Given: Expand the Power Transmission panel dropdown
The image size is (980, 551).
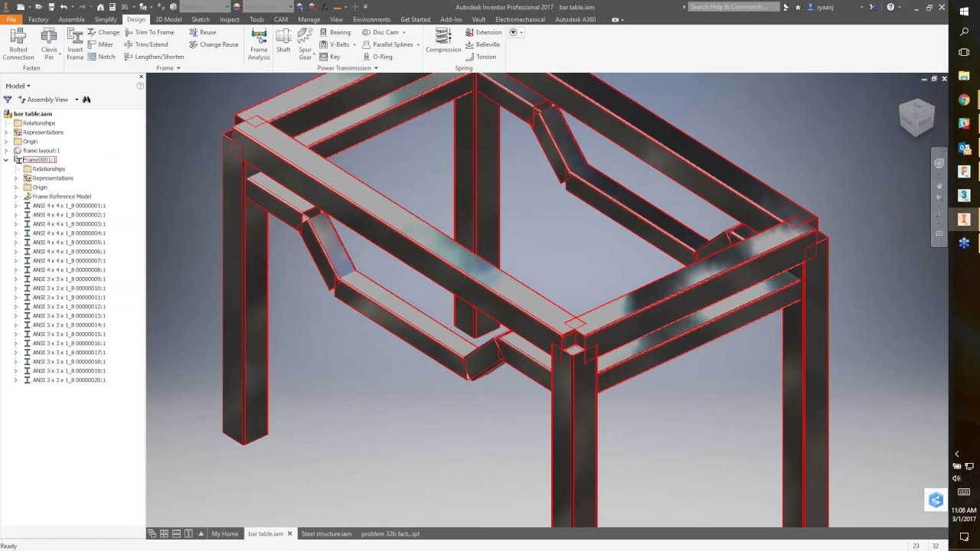Looking at the screenshot, I should click(348, 68).
